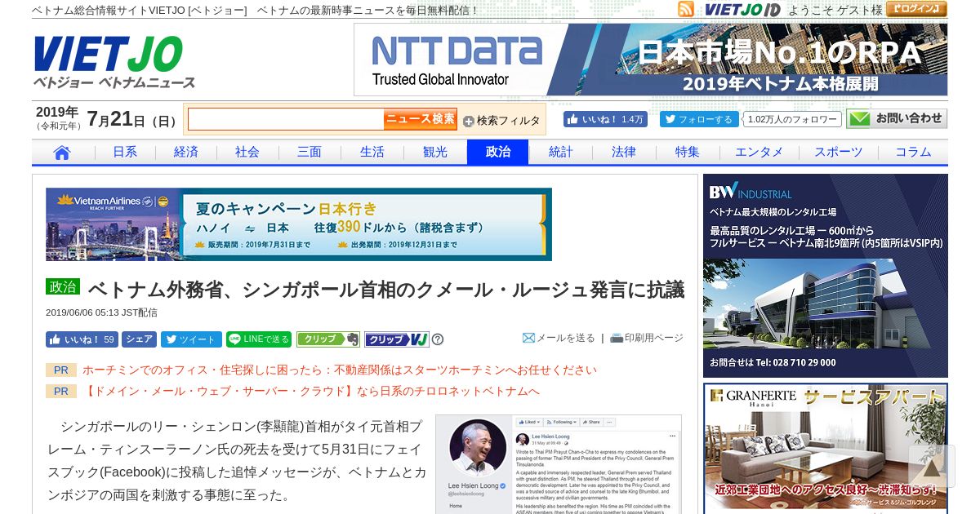Image resolution: width=980 pixels, height=514 pixels.
Task: Click the green 政治 category tag
Action: point(63,286)
